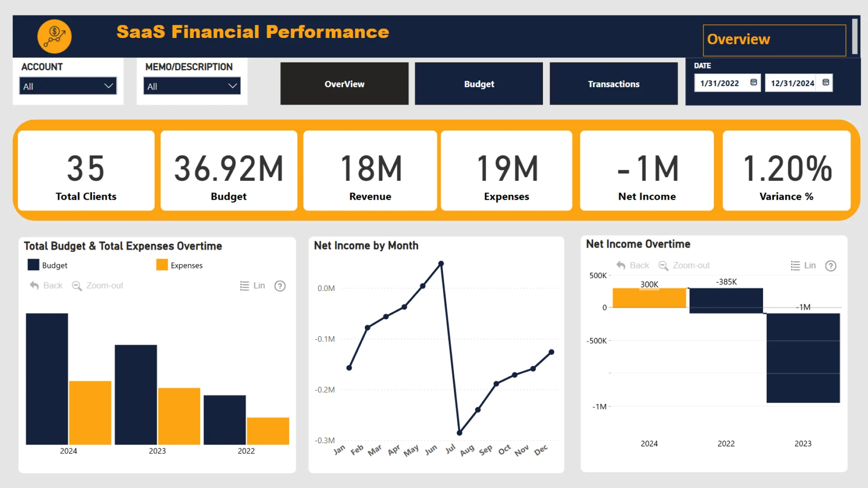
Task: Click Back arrow in Budget & Expenses chart
Action: point(34,286)
